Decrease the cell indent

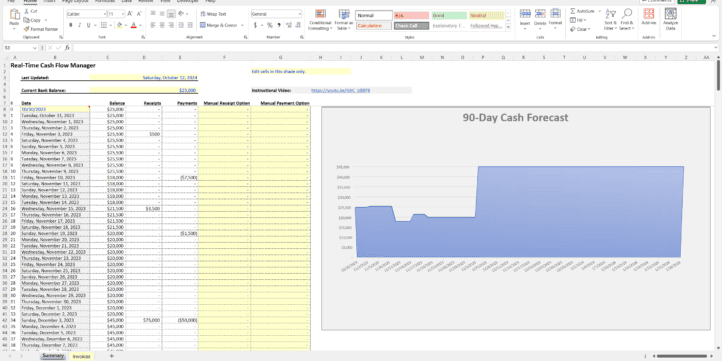point(181,25)
